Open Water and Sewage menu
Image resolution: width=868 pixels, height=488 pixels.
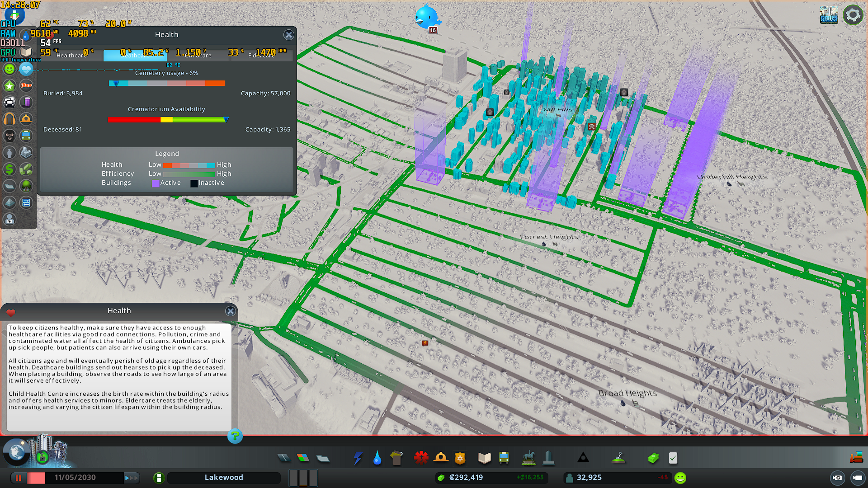377,458
